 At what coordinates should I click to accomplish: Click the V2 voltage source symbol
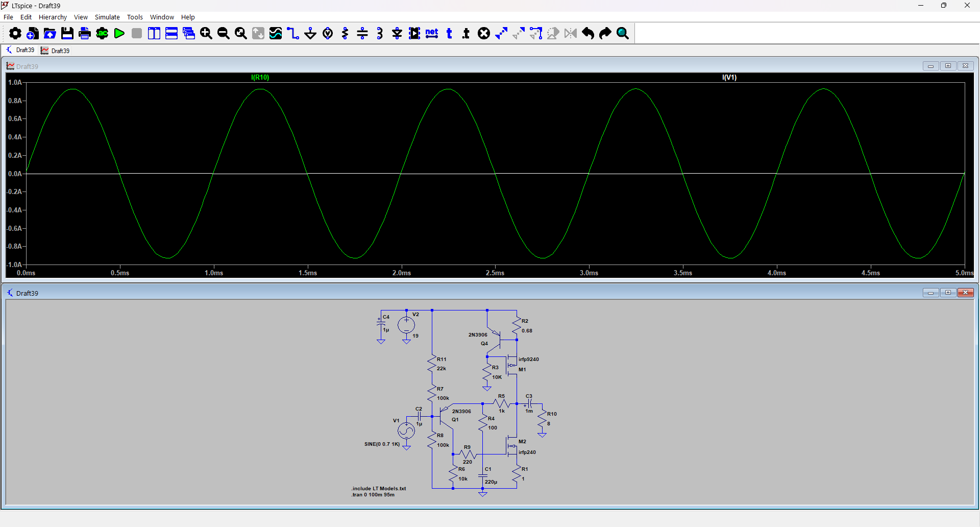point(406,325)
